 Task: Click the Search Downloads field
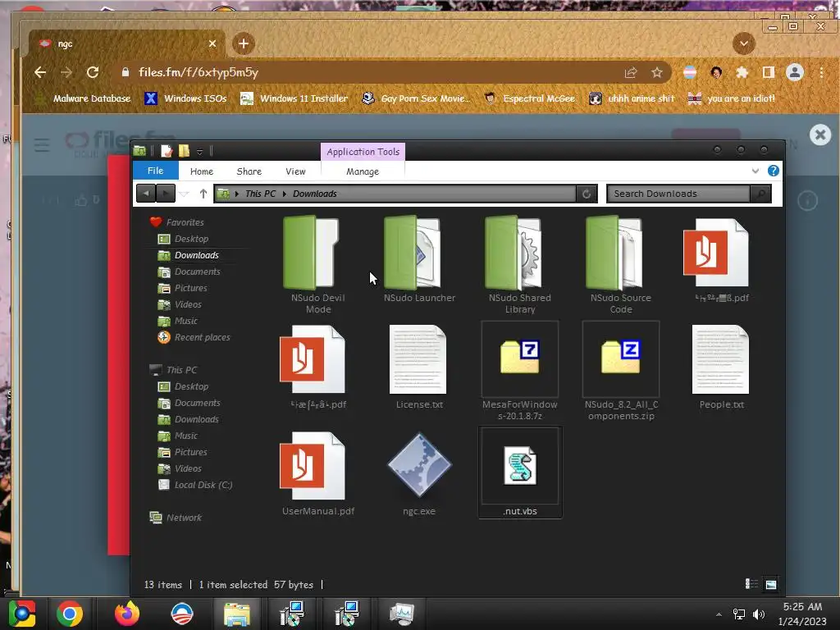click(678, 194)
